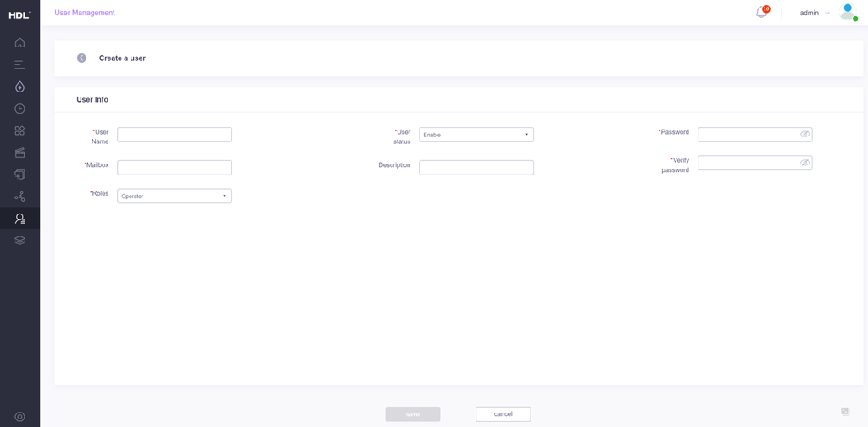Open the Roles Operator dropdown
This screenshot has height=427, width=868.
[x=175, y=196]
